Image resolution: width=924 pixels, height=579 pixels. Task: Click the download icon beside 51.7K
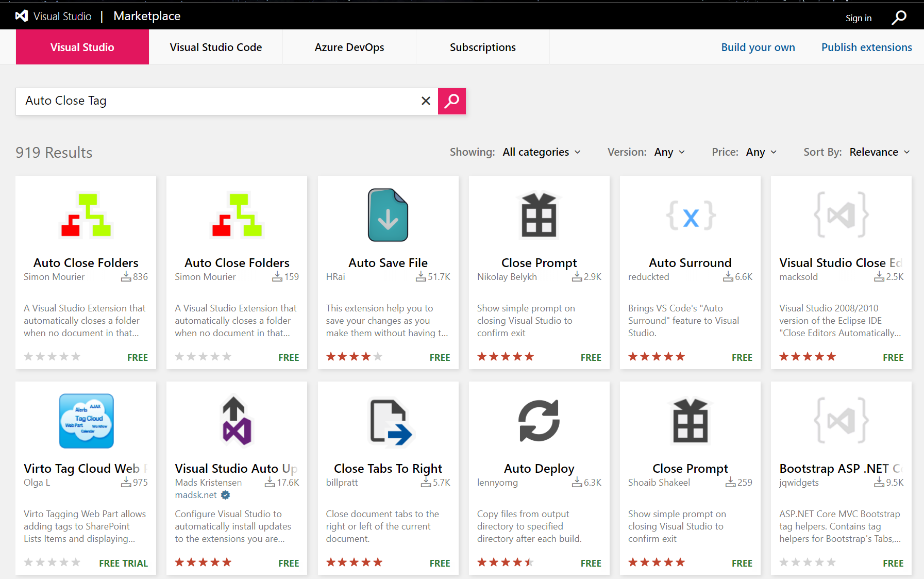[x=421, y=277]
